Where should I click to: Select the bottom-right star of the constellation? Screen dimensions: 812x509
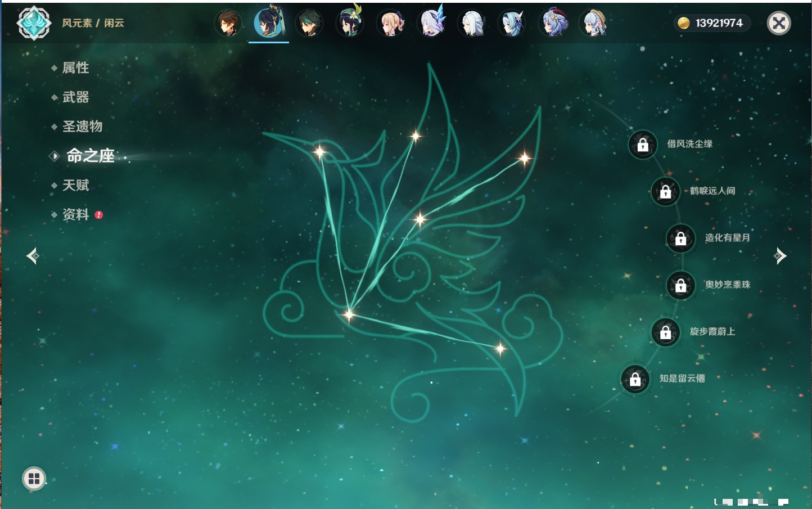point(500,349)
